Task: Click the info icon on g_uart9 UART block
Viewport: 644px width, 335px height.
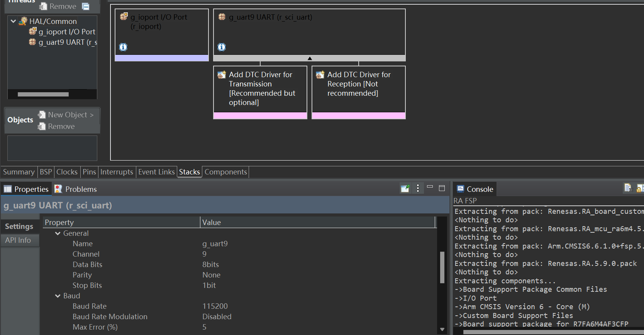Action: pyautogui.click(x=222, y=47)
